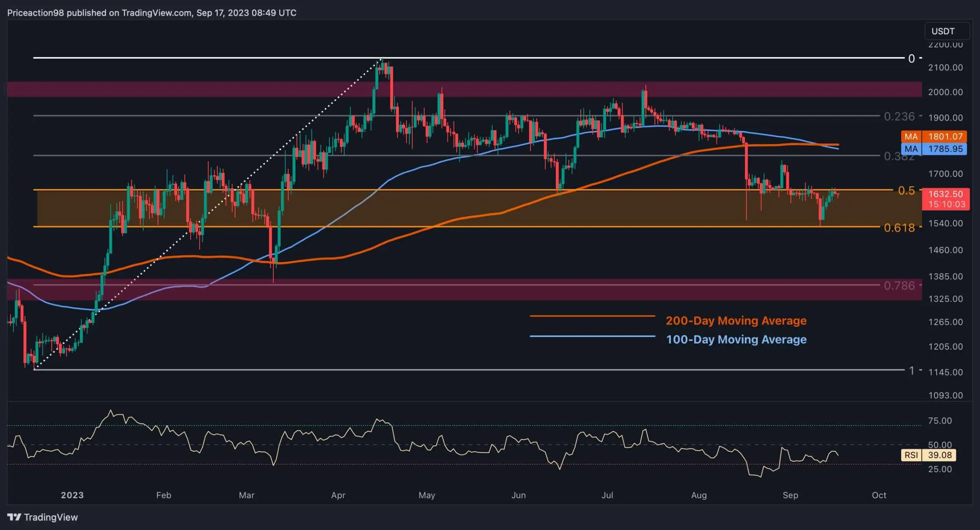Click the 0 Fibonacci line label
Screen dimensions: 980x530
[912, 58]
